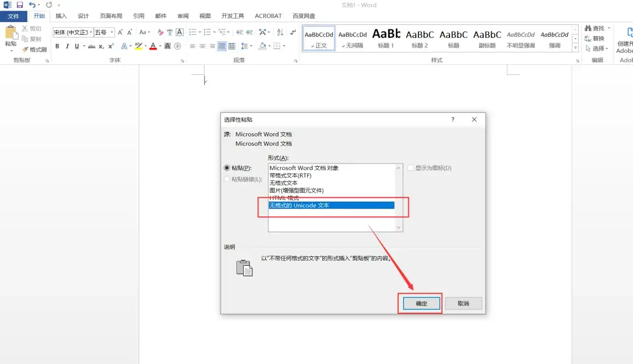Click the Bold formatting icon
The image size is (633, 364).
pos(57,46)
